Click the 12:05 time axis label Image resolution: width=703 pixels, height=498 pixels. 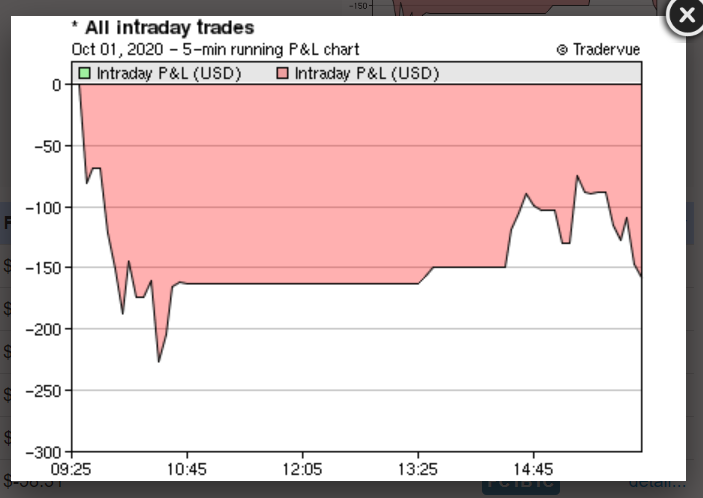pyautogui.click(x=302, y=468)
